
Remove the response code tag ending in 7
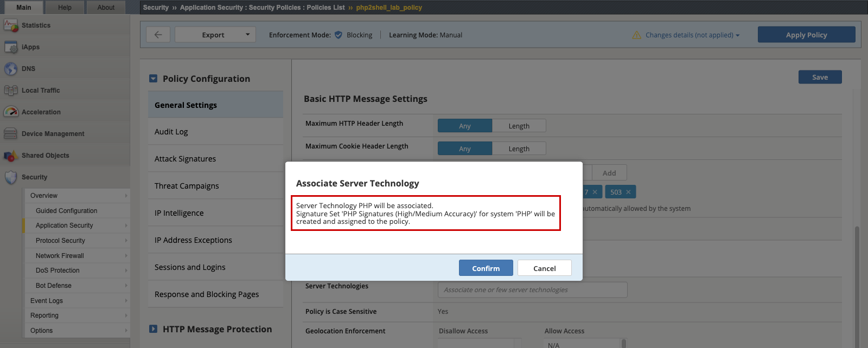595,192
